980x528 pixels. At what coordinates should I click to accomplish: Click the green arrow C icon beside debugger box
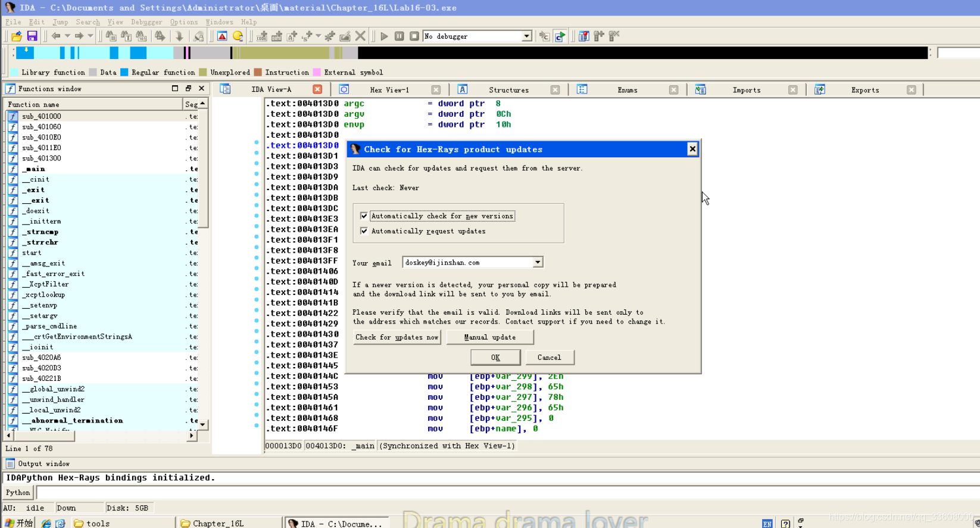(560, 36)
